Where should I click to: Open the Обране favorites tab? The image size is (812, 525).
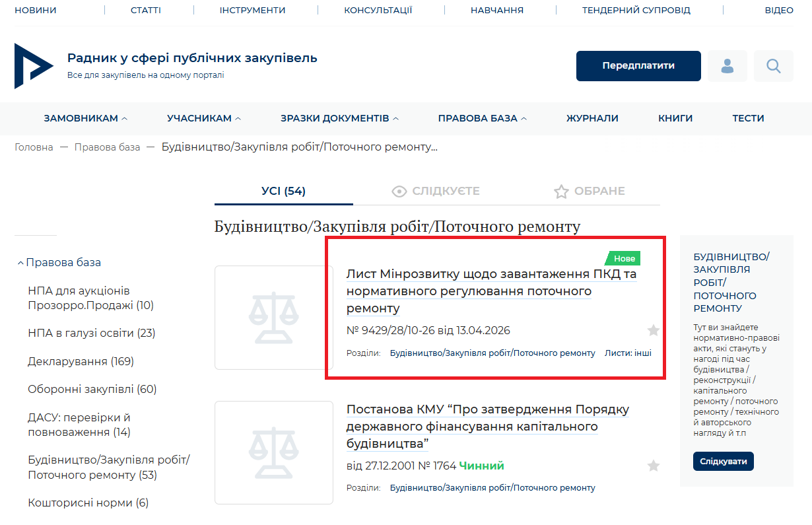[x=589, y=192]
